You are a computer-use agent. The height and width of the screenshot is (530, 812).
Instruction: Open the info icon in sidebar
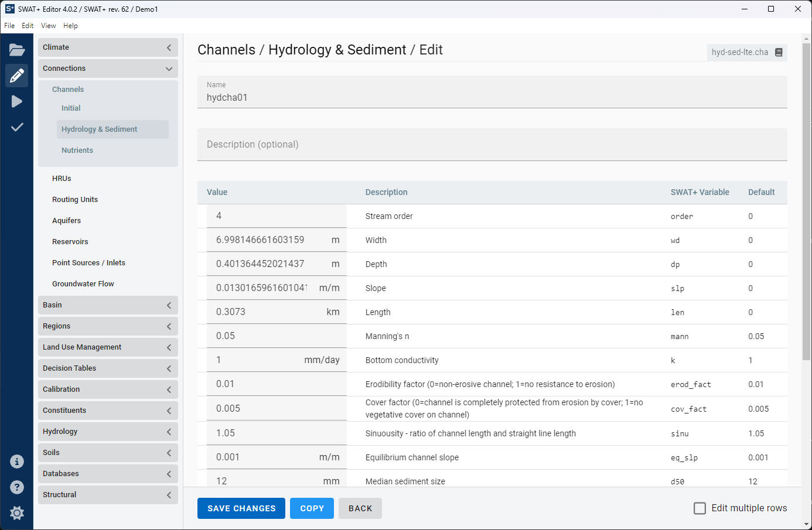click(x=17, y=461)
